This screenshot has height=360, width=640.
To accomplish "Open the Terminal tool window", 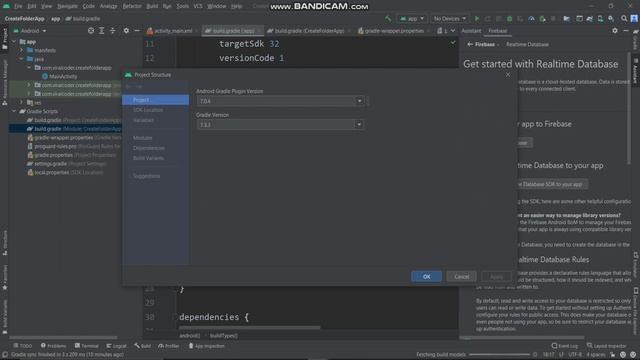I will tap(87, 346).
